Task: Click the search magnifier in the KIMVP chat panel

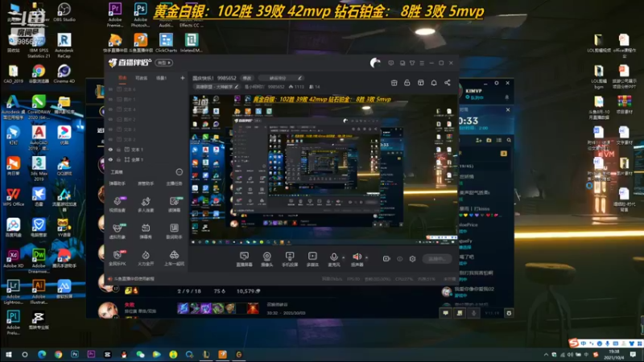Action: click(509, 140)
